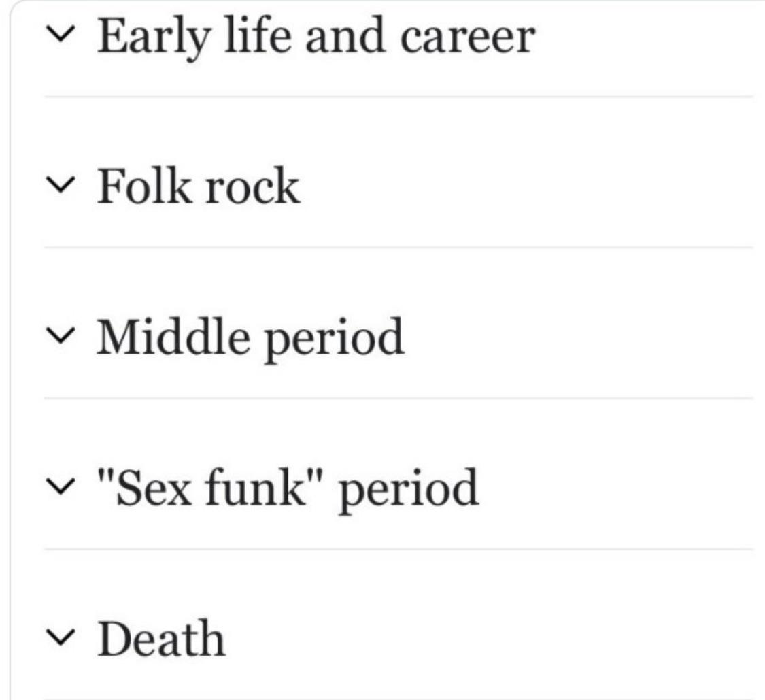The width and height of the screenshot is (765, 700).
Task: Click the word "life" in first heading
Action: [258, 34]
